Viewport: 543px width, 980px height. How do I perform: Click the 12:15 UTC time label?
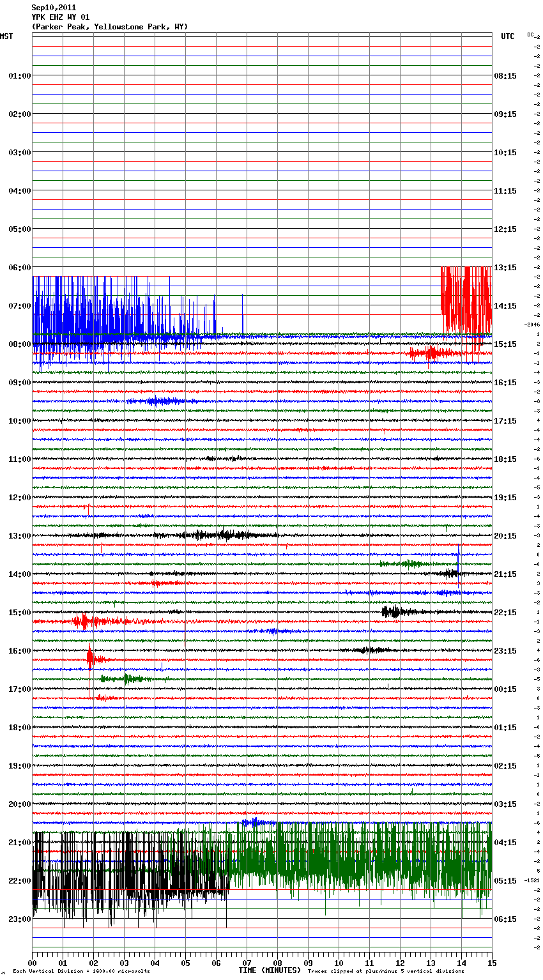(x=505, y=229)
